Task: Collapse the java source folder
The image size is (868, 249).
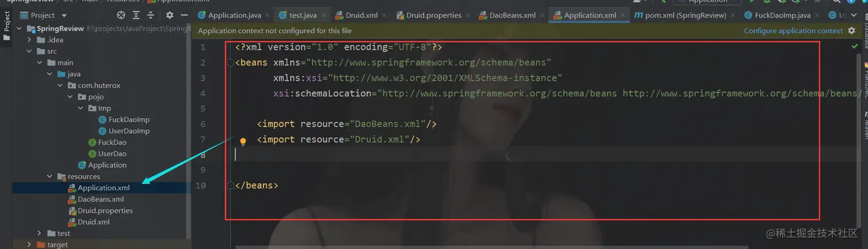Action: pos(50,74)
